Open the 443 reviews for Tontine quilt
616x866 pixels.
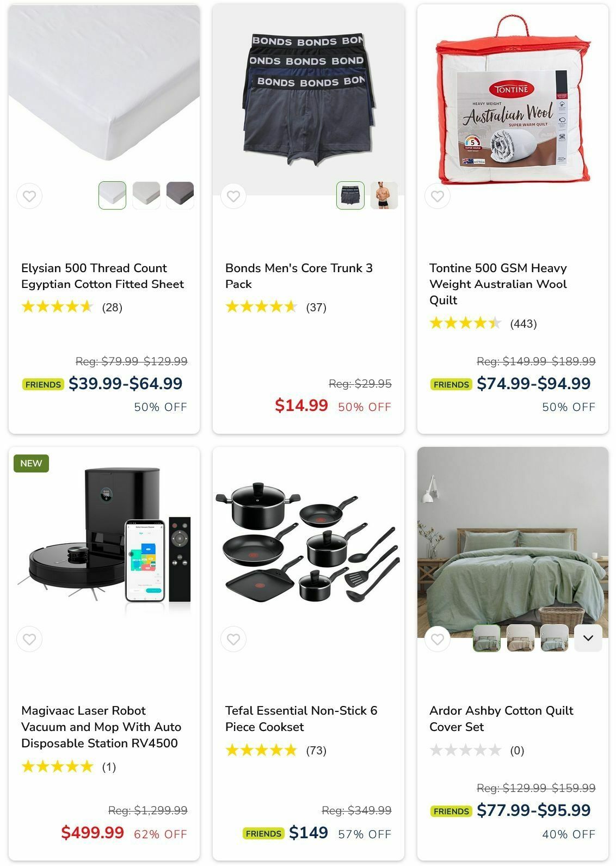[523, 324]
